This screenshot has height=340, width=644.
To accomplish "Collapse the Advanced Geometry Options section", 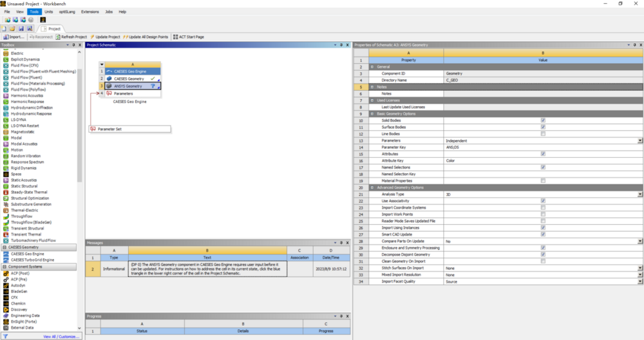I will click(372, 187).
